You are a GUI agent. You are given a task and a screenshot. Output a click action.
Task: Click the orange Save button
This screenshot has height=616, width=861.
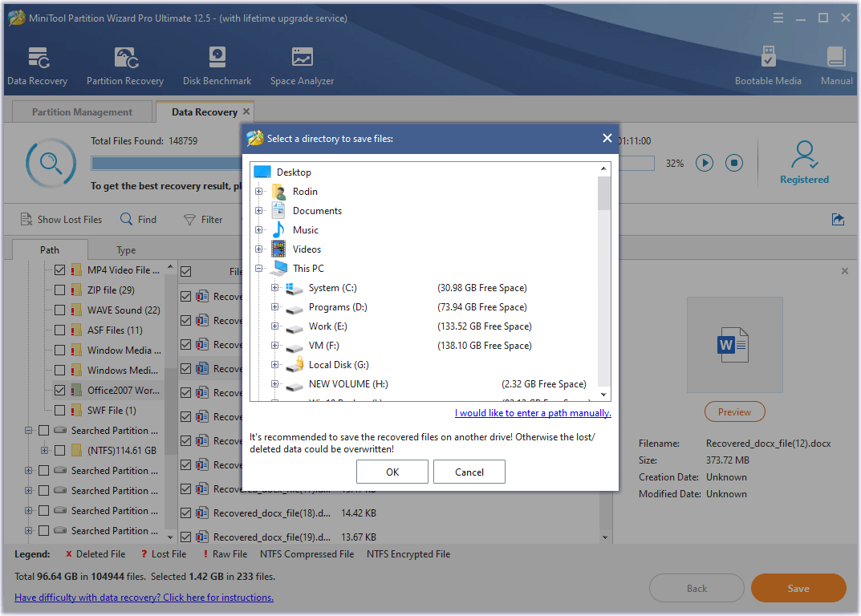(798, 588)
